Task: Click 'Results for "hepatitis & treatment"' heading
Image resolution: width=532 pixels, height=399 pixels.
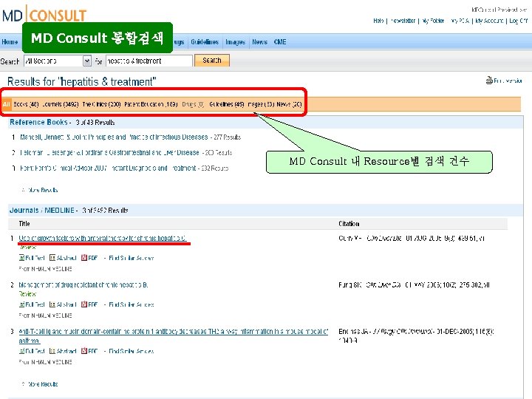Action: (82, 82)
